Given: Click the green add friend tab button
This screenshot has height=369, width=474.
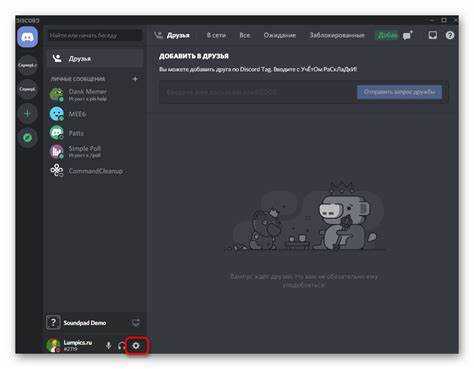Looking at the screenshot, I should coord(387,35).
